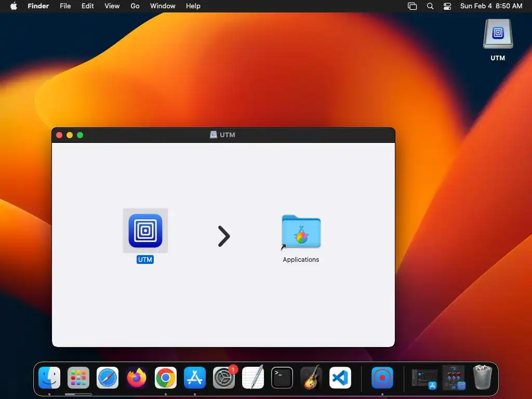Open the Finder menu
This screenshot has width=532, height=399.
pos(38,6)
